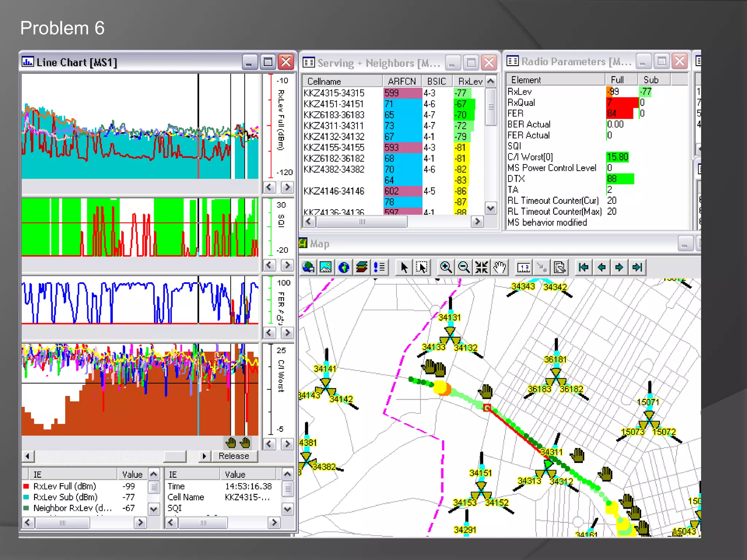Open the layer control stack icon
The height and width of the screenshot is (560, 747).
(361, 268)
